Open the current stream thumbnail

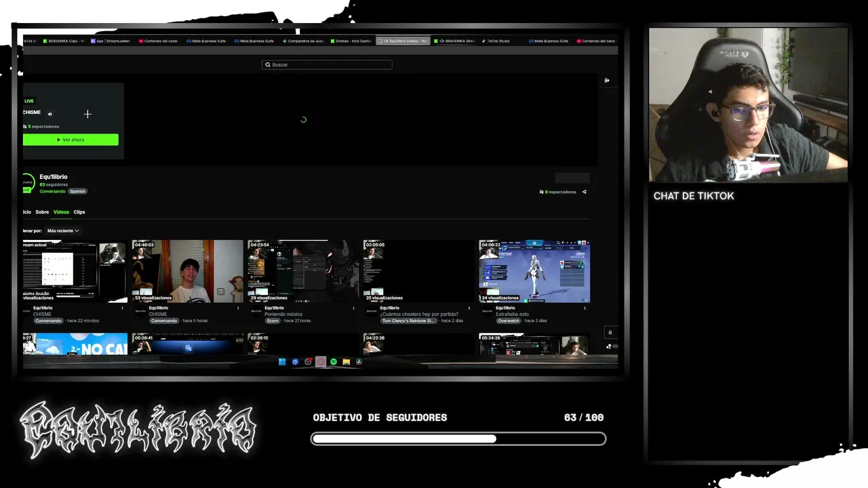(x=75, y=271)
